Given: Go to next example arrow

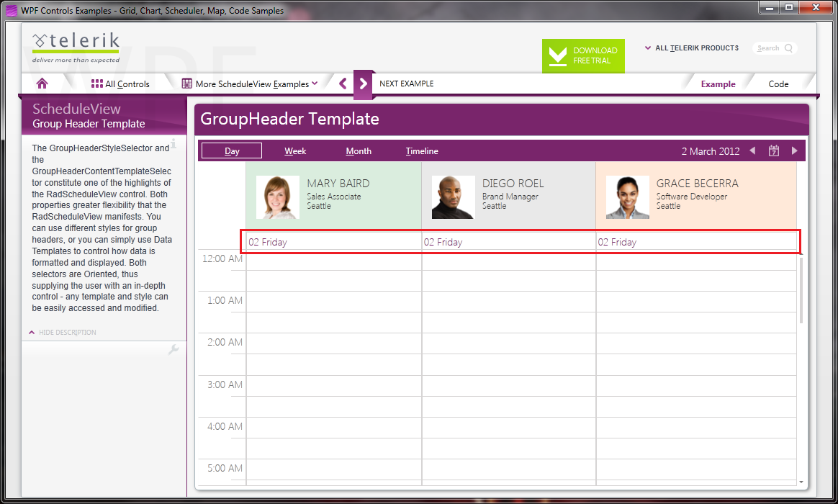Looking at the screenshot, I should pos(363,84).
